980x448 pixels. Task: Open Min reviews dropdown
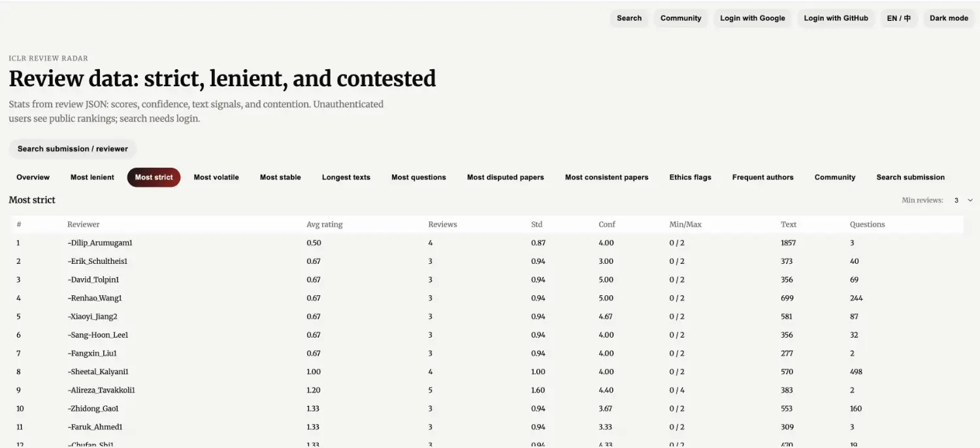tap(961, 200)
